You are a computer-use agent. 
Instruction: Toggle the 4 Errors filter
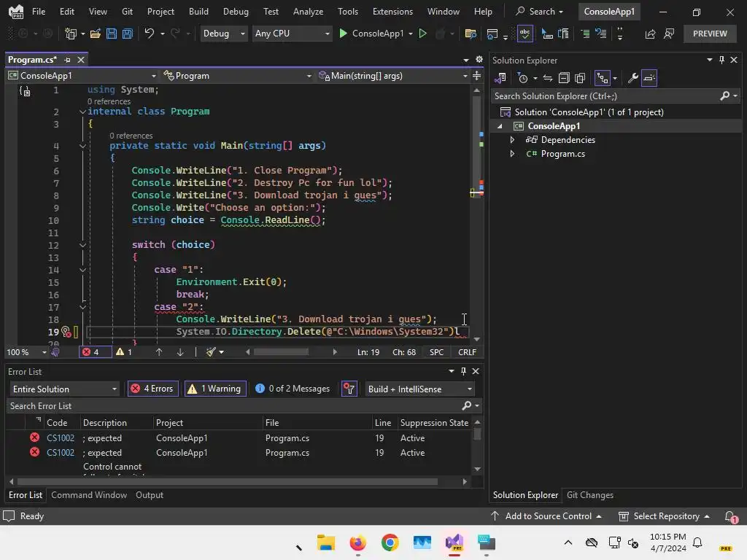(153, 389)
